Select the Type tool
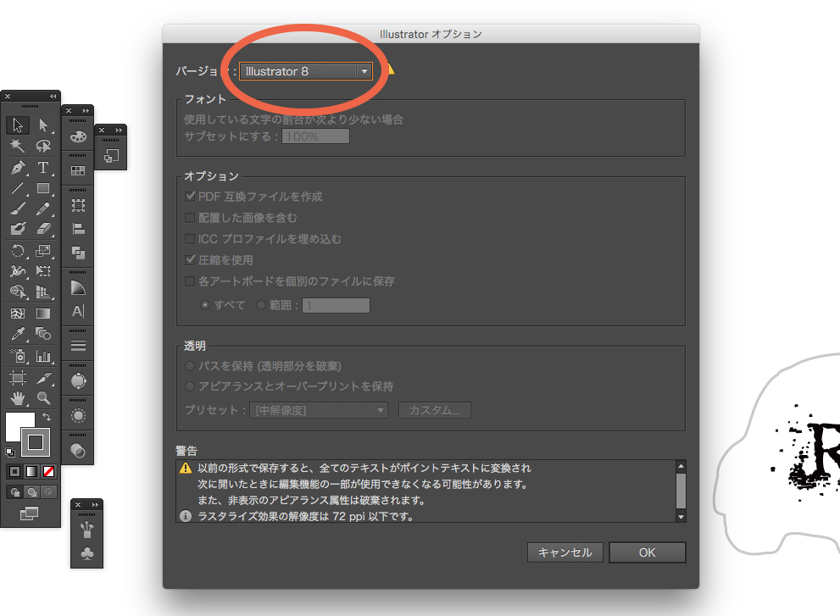Viewport: 840px width, 616px height. click(43, 168)
